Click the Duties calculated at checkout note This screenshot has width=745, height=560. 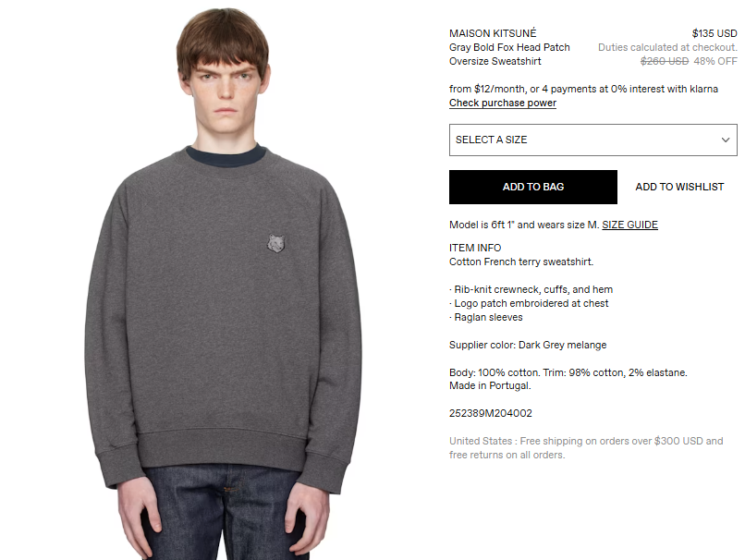click(x=667, y=47)
